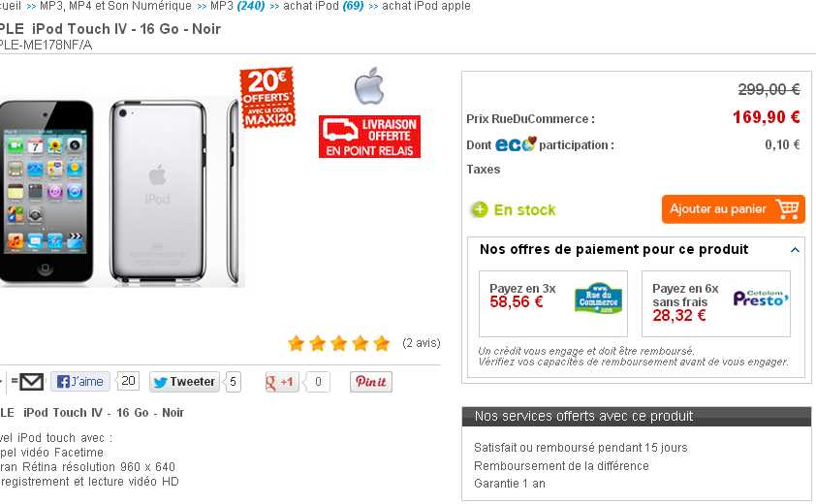This screenshot has width=816, height=504.
Task: Choose the Payez en 6x sans frais Presto offer
Action: coord(716,303)
